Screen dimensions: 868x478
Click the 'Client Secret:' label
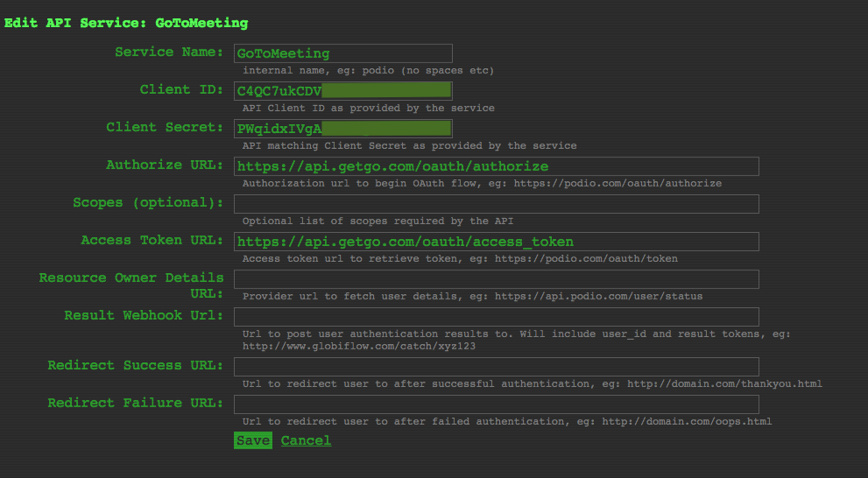(x=165, y=127)
